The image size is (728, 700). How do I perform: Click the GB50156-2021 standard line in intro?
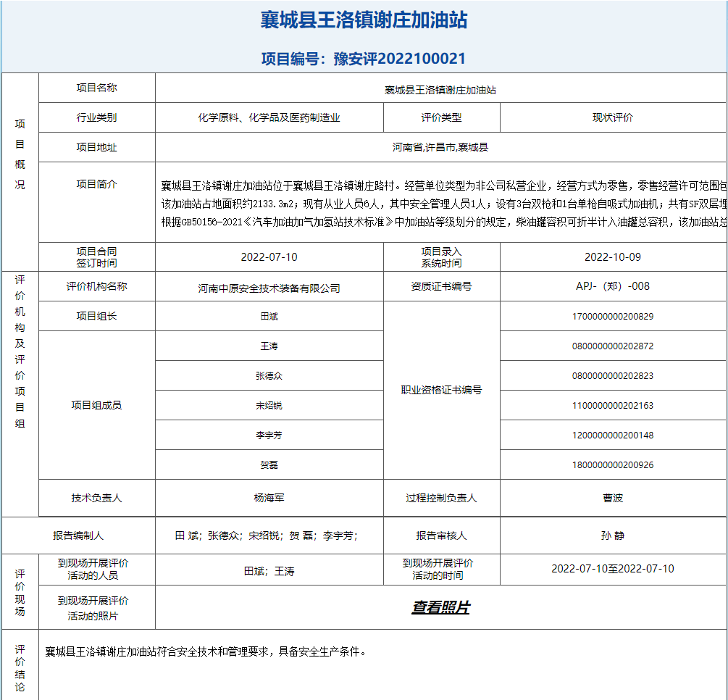click(444, 222)
